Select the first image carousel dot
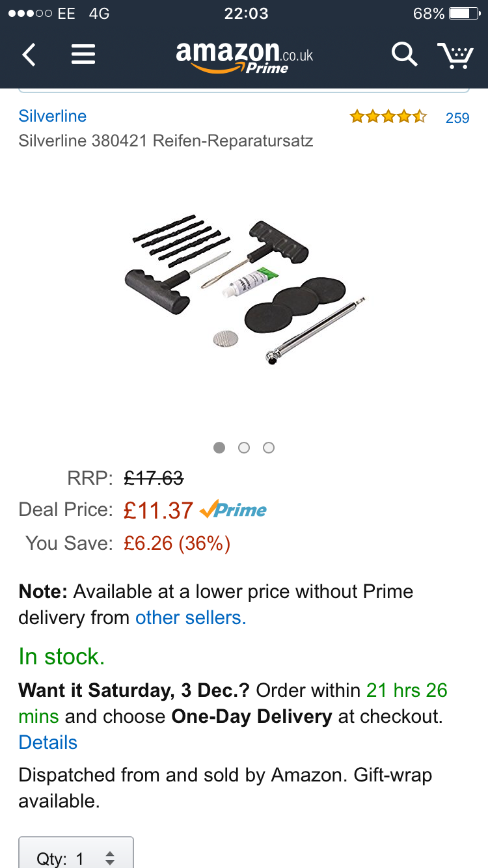Viewport: 488px width, 868px height. pos(219,448)
